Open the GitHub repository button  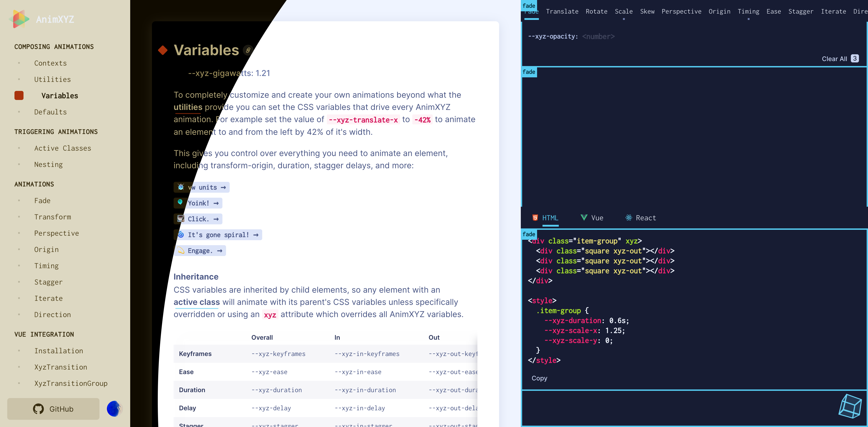click(x=53, y=408)
